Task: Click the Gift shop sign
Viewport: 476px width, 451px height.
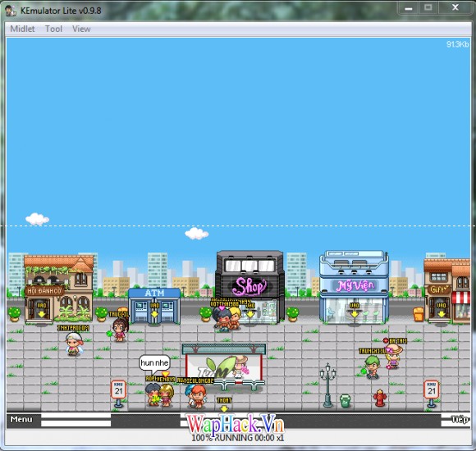Action: coord(439,289)
